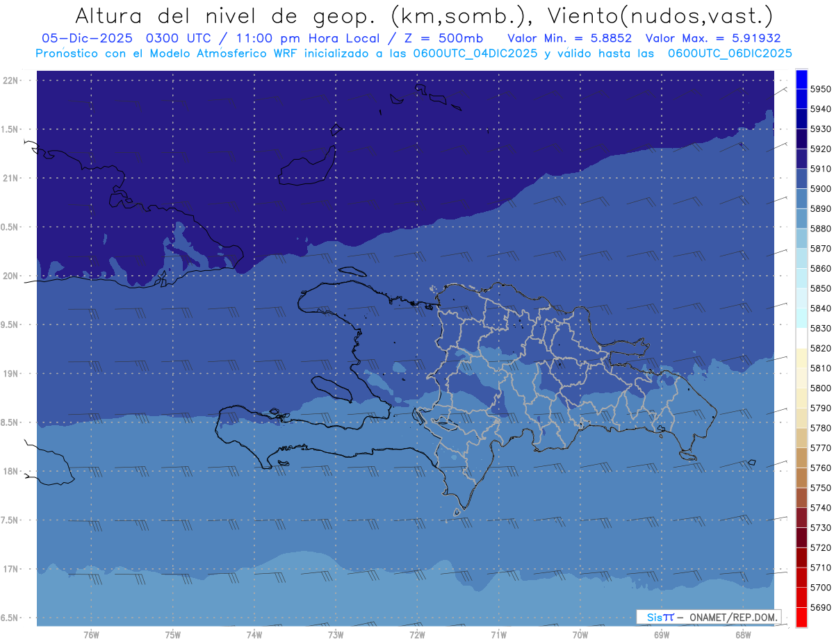Screen dimensions: 834x644
Task: Click the legend swatch between 5910 and 5920
Action: 801,159
